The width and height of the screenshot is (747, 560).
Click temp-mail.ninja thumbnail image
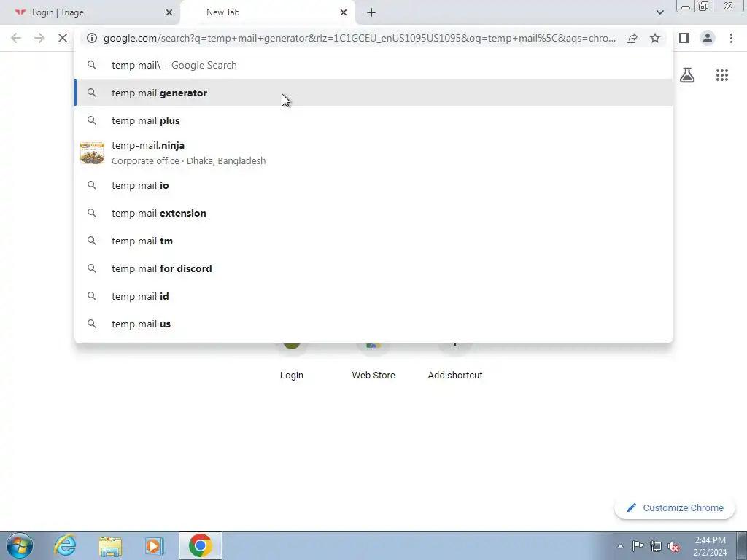click(92, 152)
